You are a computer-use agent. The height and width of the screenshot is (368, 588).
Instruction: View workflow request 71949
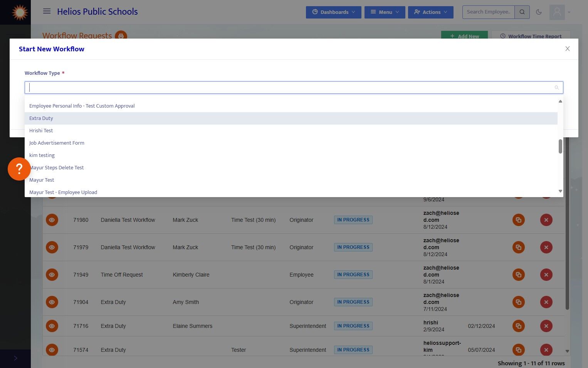pyautogui.click(x=52, y=275)
